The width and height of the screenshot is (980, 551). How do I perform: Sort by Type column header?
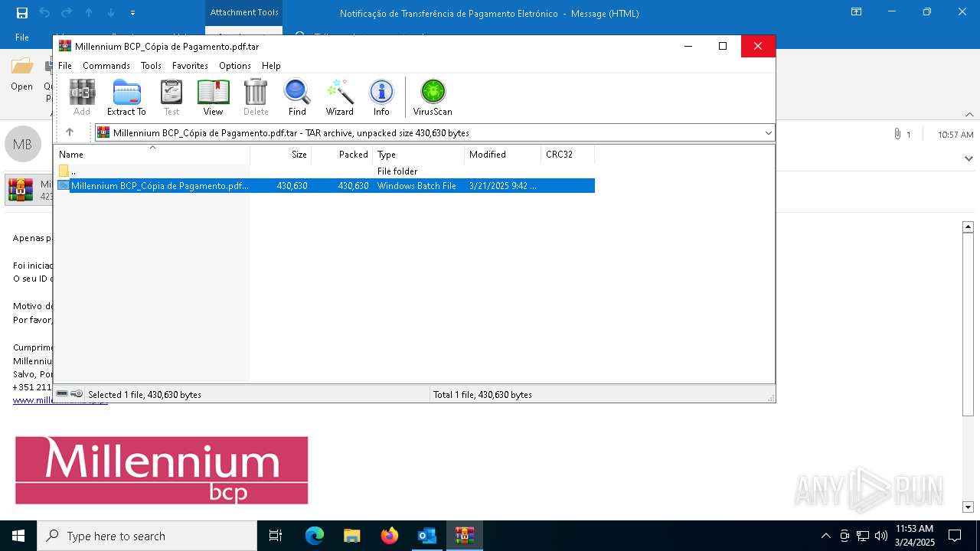pyautogui.click(x=419, y=155)
